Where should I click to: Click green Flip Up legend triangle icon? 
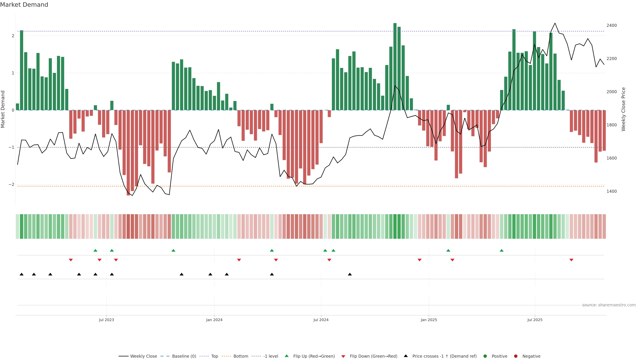coord(287,356)
